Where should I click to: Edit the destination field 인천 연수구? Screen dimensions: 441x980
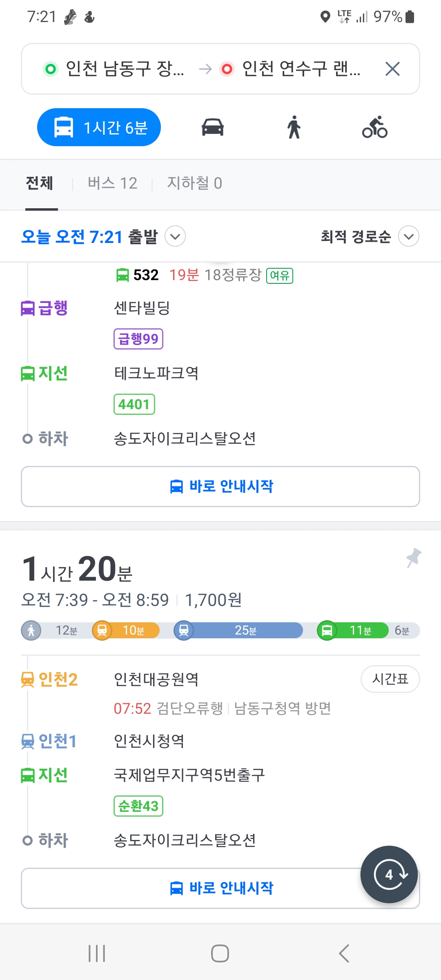coord(301,69)
